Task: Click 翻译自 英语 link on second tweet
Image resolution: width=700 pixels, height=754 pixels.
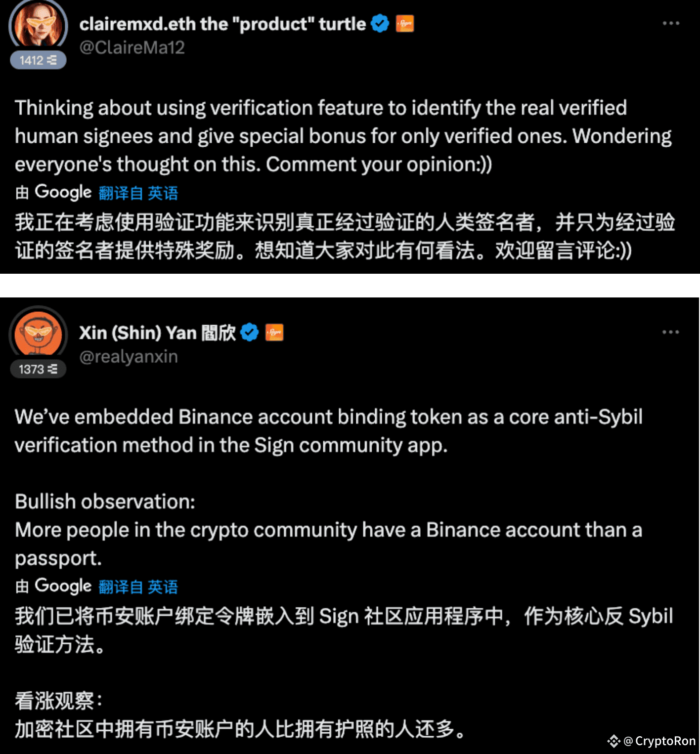Action: (x=138, y=586)
